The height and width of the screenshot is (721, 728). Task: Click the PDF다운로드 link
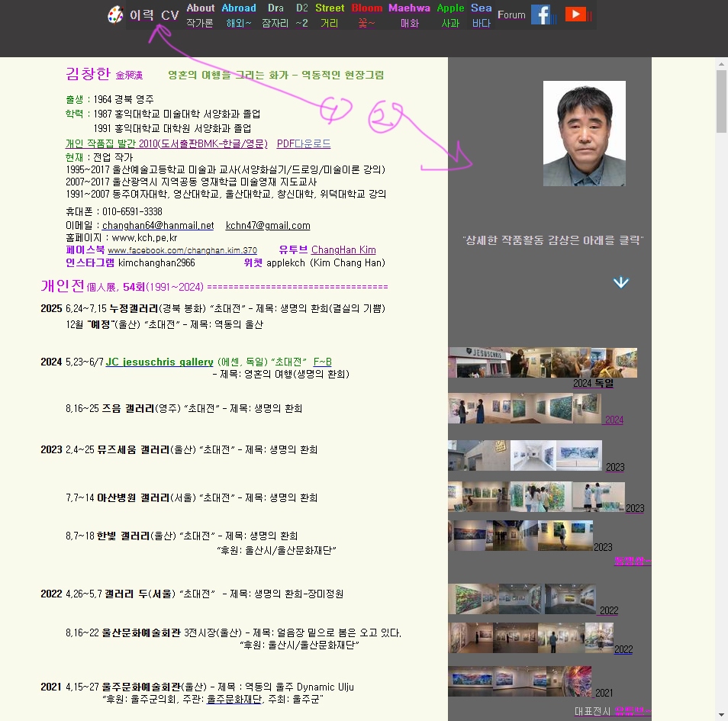pyautogui.click(x=304, y=143)
